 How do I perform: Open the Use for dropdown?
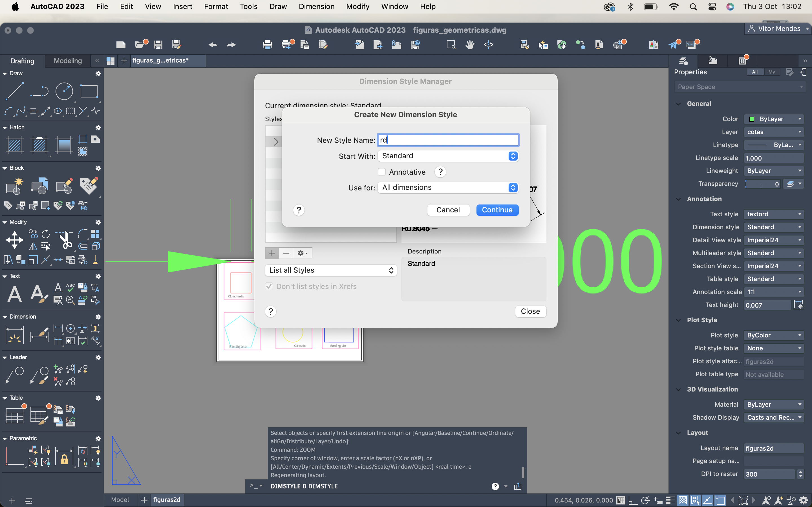448,187
